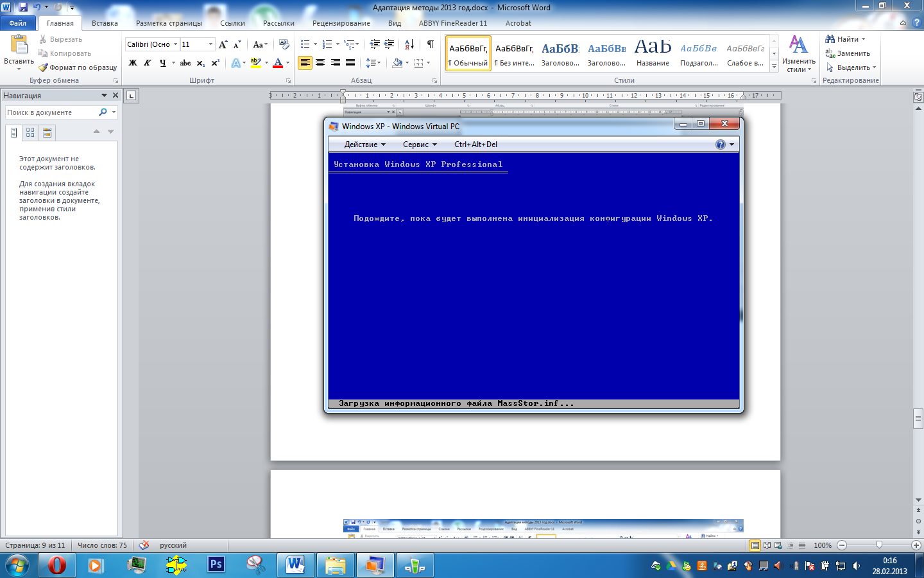Click the Копировать button
Image resolution: width=924 pixels, height=578 pixels.
(65, 53)
